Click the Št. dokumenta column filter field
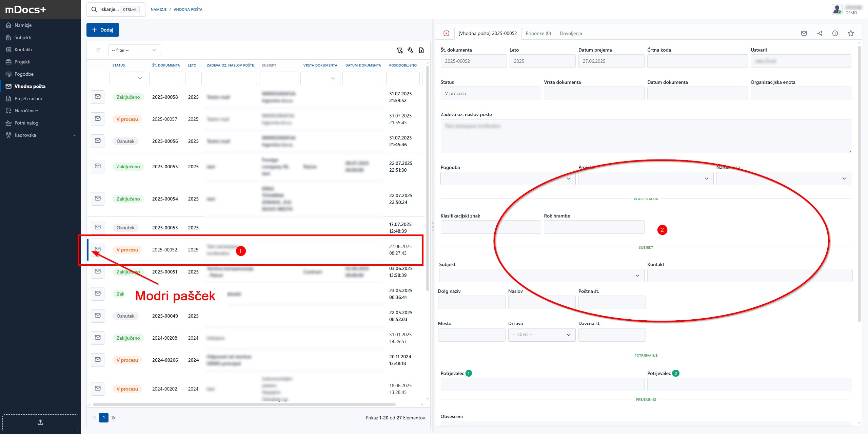Image resolution: width=868 pixels, height=434 pixels. (166, 78)
